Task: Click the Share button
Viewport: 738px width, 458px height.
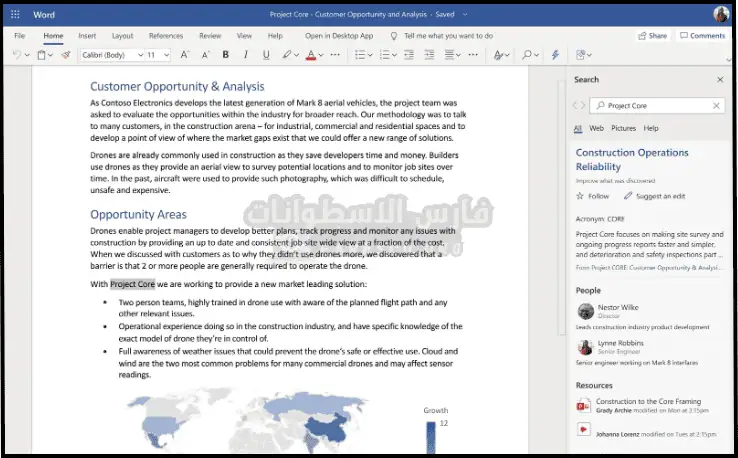Action: [652, 35]
